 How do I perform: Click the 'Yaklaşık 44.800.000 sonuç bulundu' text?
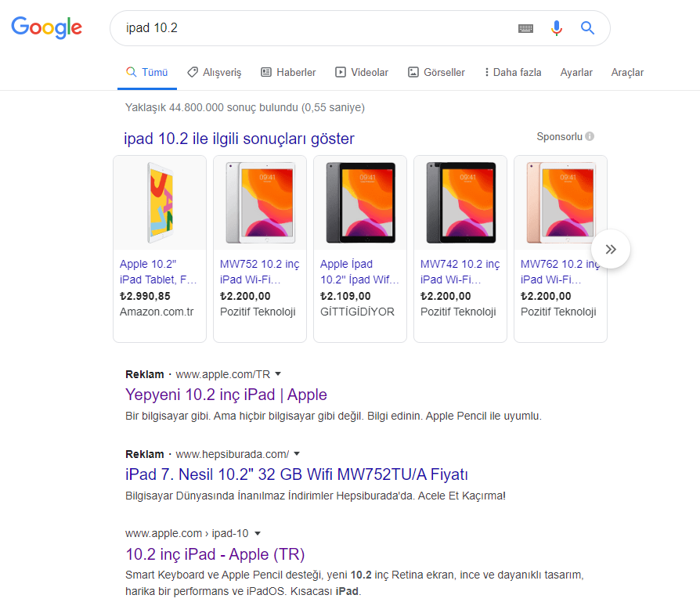(x=244, y=107)
